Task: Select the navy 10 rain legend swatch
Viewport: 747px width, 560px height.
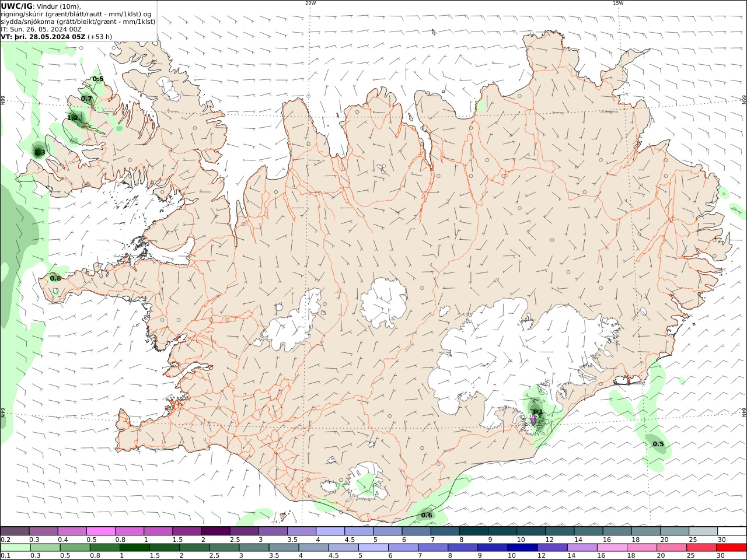Action: tap(522, 548)
